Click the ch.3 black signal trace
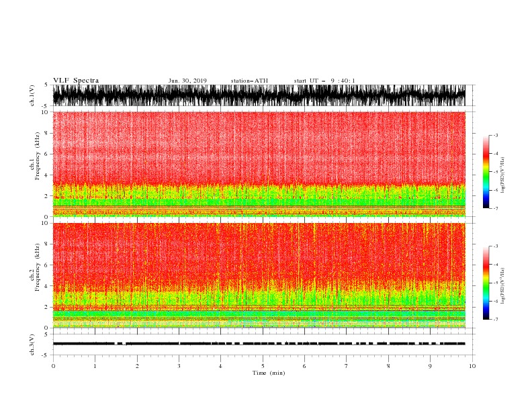The width and height of the screenshot is (532, 411). pyautogui.click(x=259, y=344)
